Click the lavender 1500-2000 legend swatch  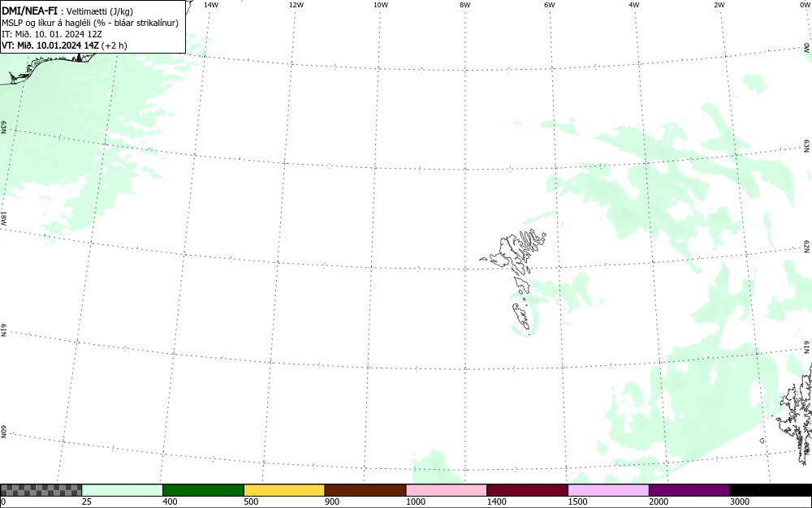click(x=608, y=490)
